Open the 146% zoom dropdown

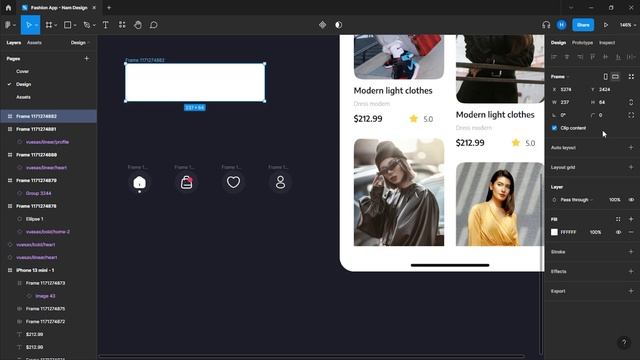627,25
